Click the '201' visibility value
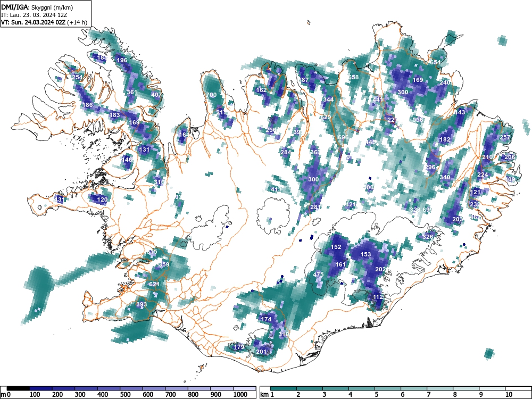Image resolution: width=532 pixels, height=399 pixels. [x=261, y=352]
